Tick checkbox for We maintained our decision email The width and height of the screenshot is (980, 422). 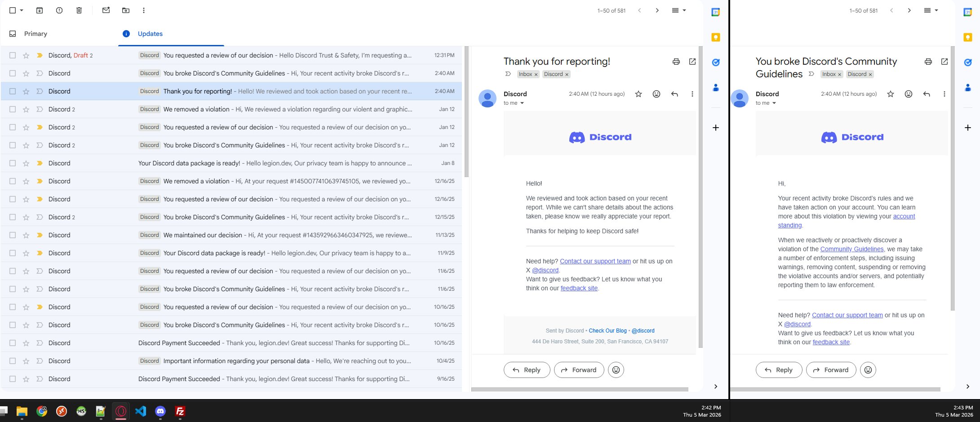click(x=13, y=235)
